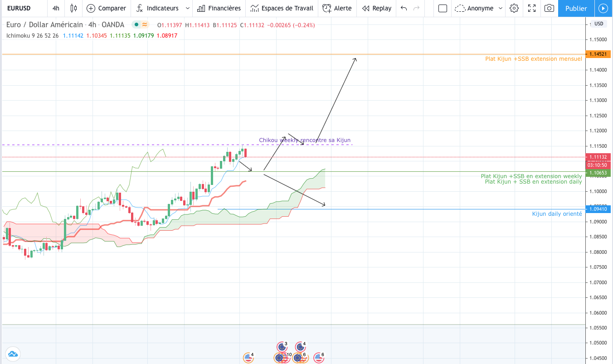The height and width of the screenshot is (364, 613).
Task: Click the Ichimoku value 1.08917 in legend
Action: click(167, 35)
